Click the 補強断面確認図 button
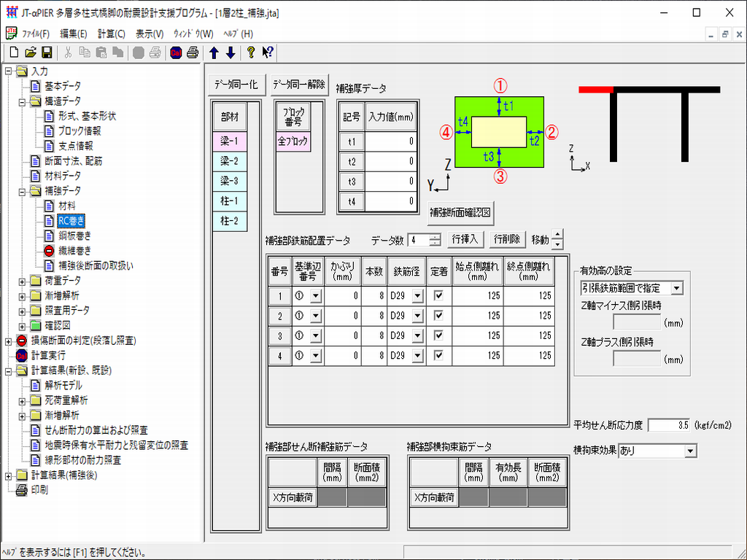Image resolution: width=747 pixels, height=560 pixels. coord(462,214)
